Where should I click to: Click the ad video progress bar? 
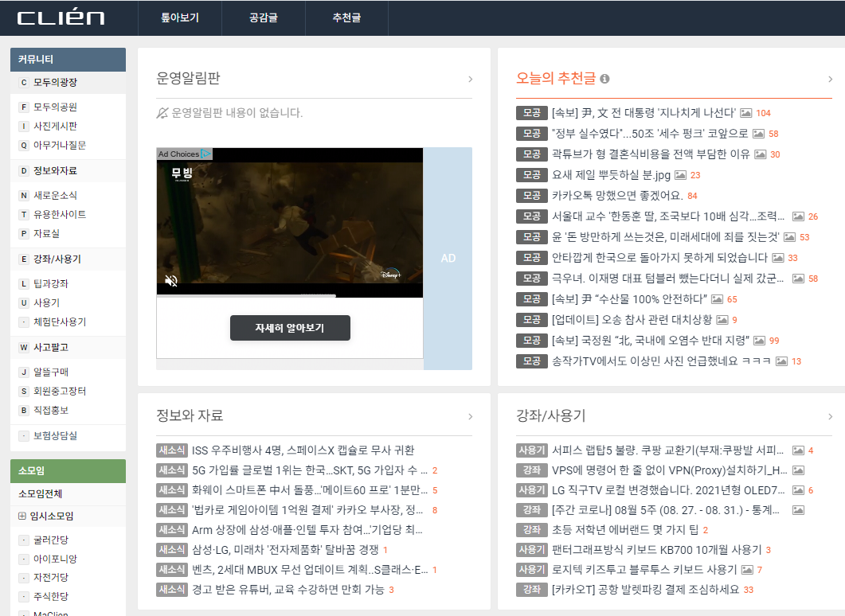tap(290, 295)
